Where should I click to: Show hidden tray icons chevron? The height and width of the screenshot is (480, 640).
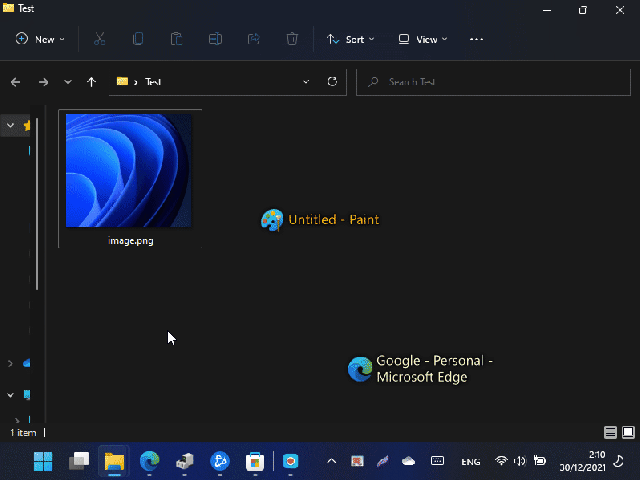click(x=332, y=461)
